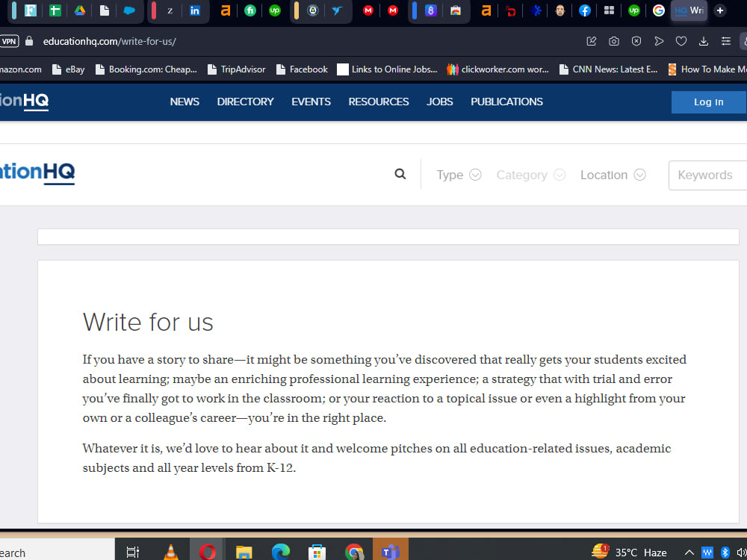The height and width of the screenshot is (560, 747).
Task: Open the eBay bookmark
Action: coord(69,69)
